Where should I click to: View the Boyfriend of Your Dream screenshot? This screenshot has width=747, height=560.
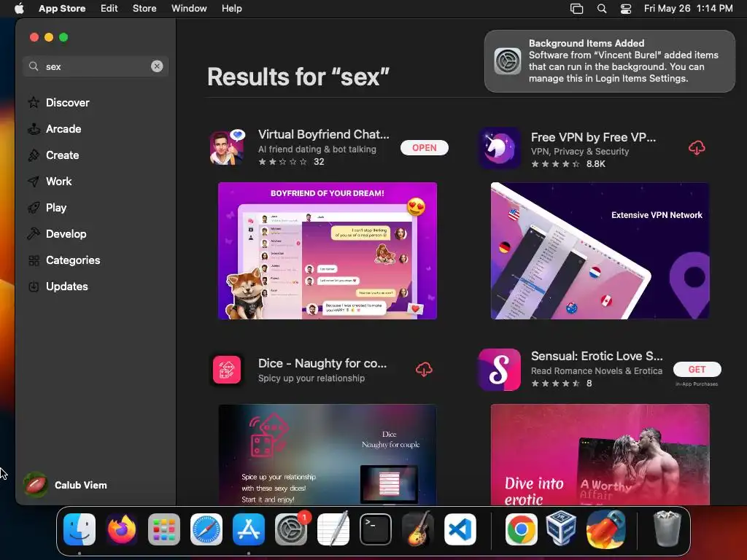[x=328, y=251]
